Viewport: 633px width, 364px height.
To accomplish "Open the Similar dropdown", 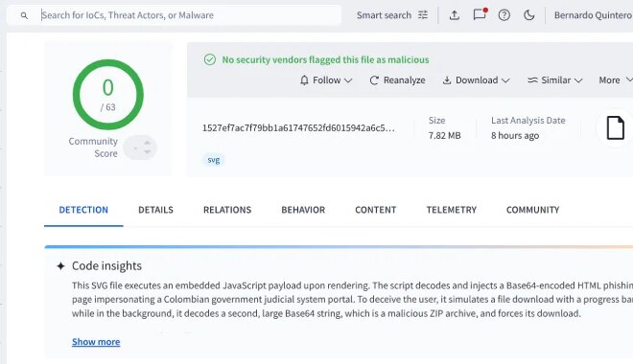I will tap(555, 80).
